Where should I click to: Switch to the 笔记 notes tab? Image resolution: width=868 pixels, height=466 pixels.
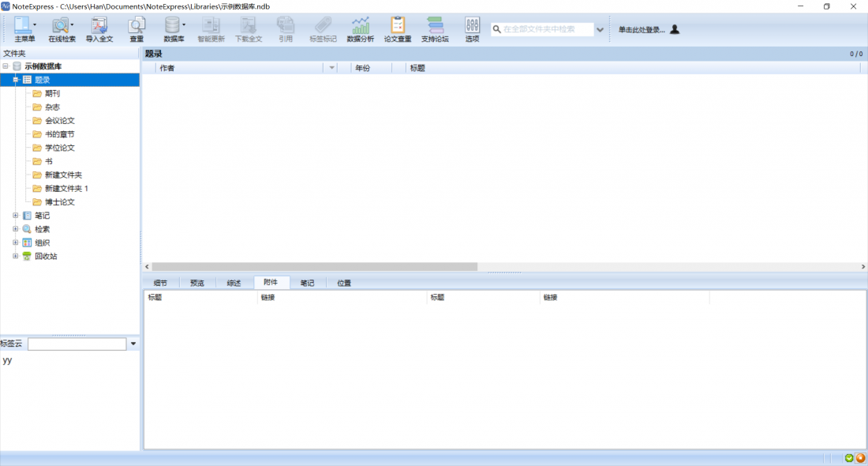click(x=307, y=283)
